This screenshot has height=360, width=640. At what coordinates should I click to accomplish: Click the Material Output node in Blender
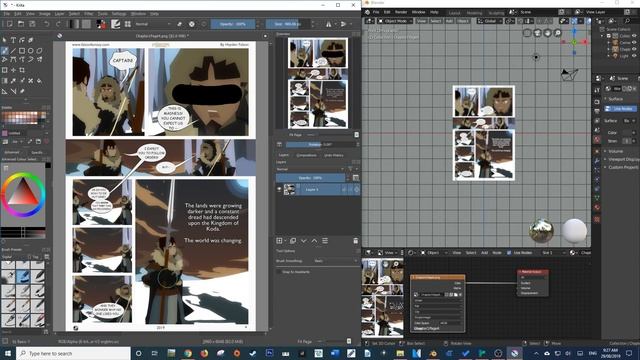click(x=533, y=282)
